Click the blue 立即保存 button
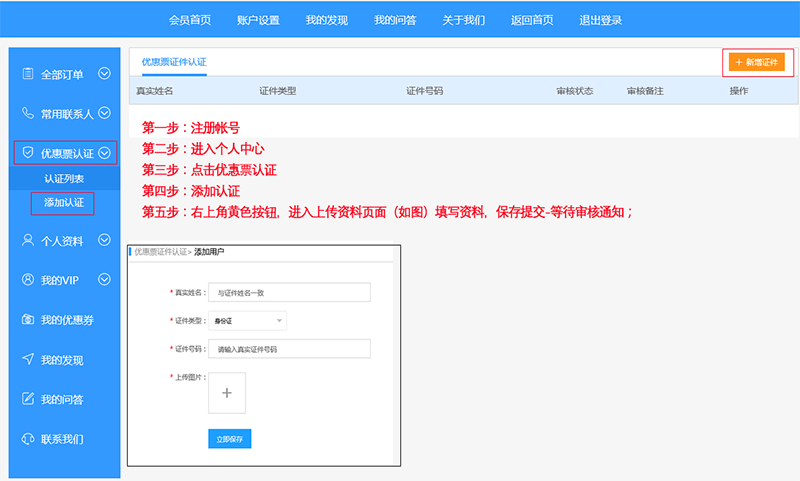The image size is (800, 481). (x=230, y=439)
